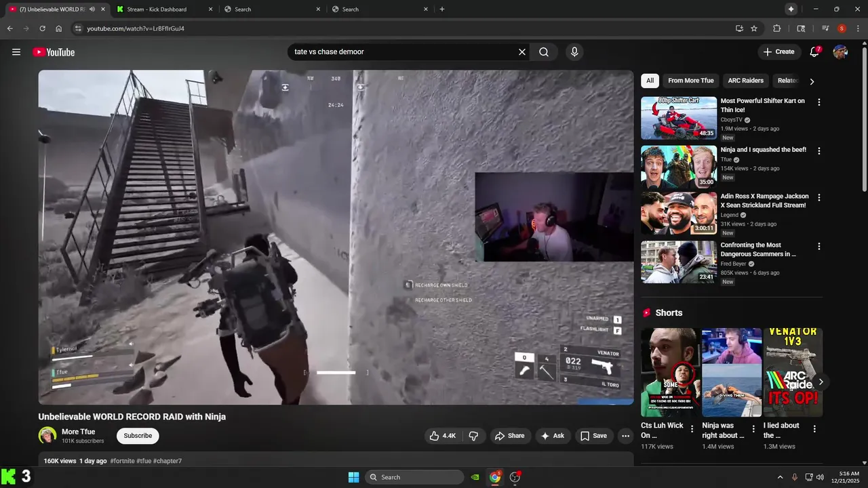Click the Ask button
868x488 pixels.
point(552,436)
